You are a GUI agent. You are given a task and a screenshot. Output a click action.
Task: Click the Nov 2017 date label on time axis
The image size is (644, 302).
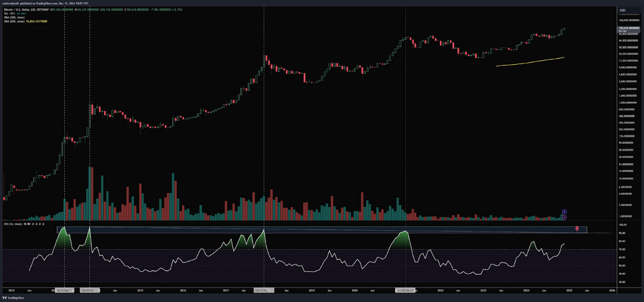(264, 290)
